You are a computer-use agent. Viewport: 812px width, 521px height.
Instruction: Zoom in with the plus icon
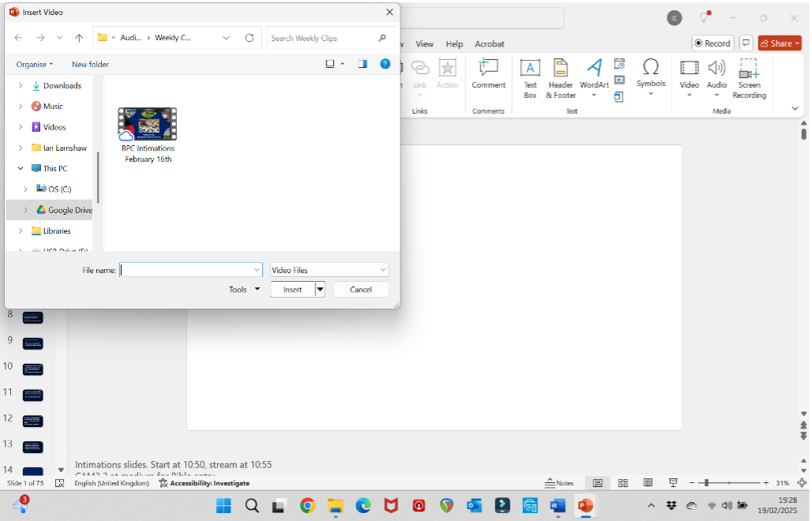pyautogui.click(x=766, y=482)
